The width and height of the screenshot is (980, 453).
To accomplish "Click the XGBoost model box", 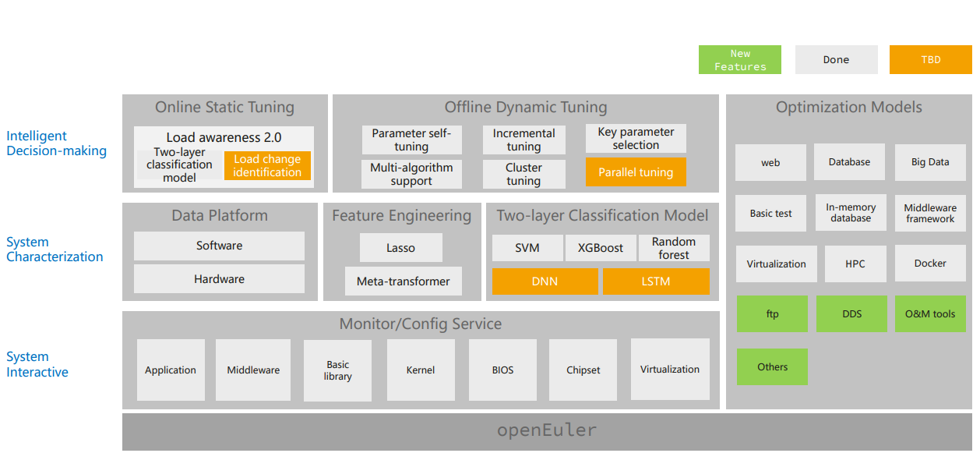I will 600,248.
